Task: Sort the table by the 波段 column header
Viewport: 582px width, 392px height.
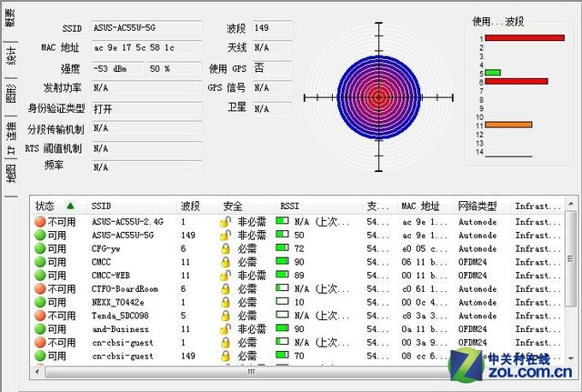Action: point(197,206)
